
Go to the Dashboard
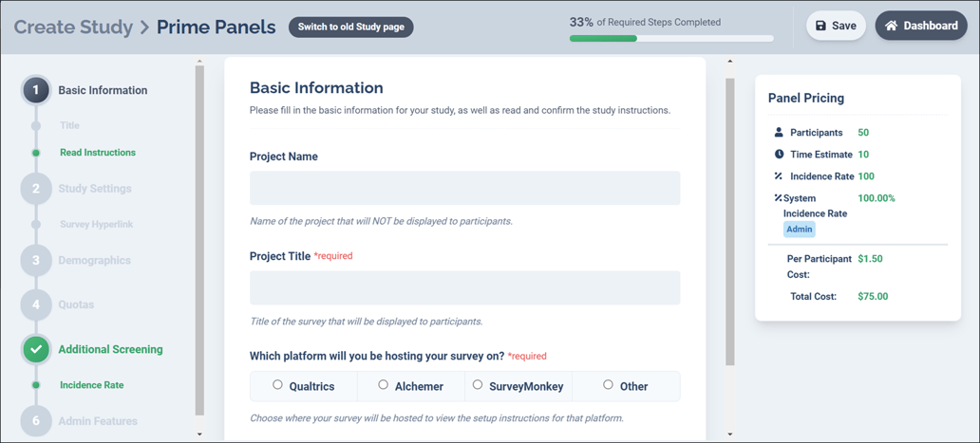pos(920,26)
